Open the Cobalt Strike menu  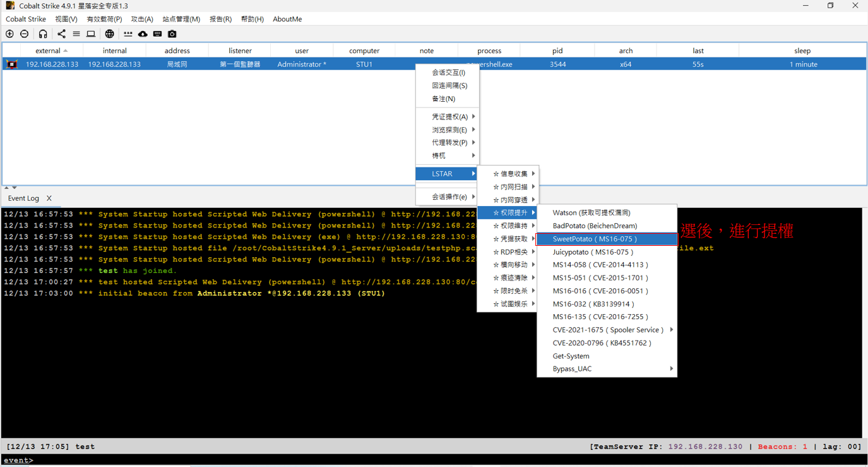(x=26, y=19)
